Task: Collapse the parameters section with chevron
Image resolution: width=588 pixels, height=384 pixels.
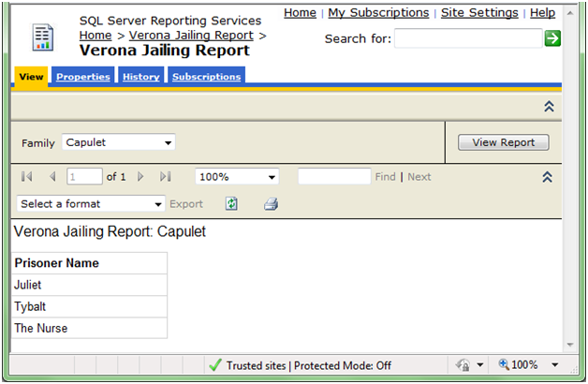Action: click(x=549, y=107)
